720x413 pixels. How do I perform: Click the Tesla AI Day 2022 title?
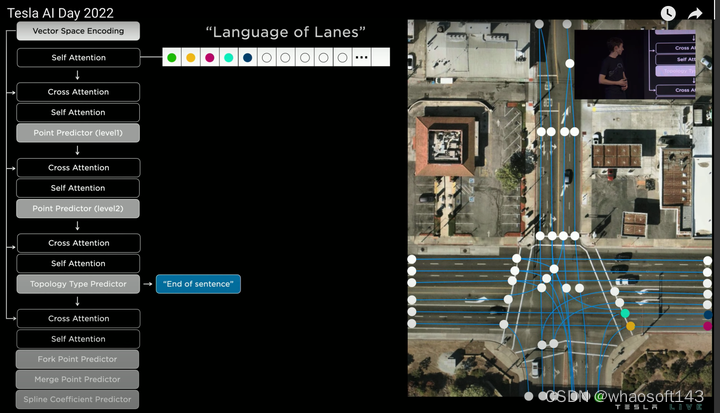(60, 13)
